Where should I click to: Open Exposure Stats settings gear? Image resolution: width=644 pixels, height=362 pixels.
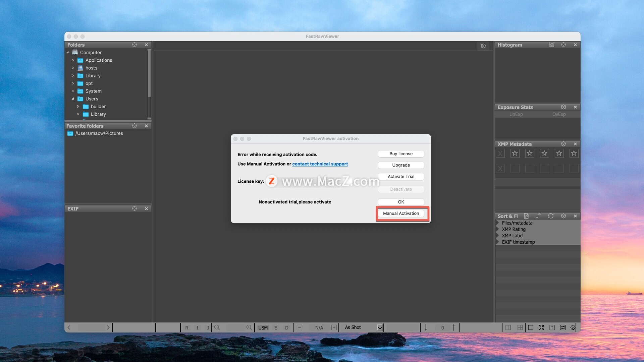(563, 107)
